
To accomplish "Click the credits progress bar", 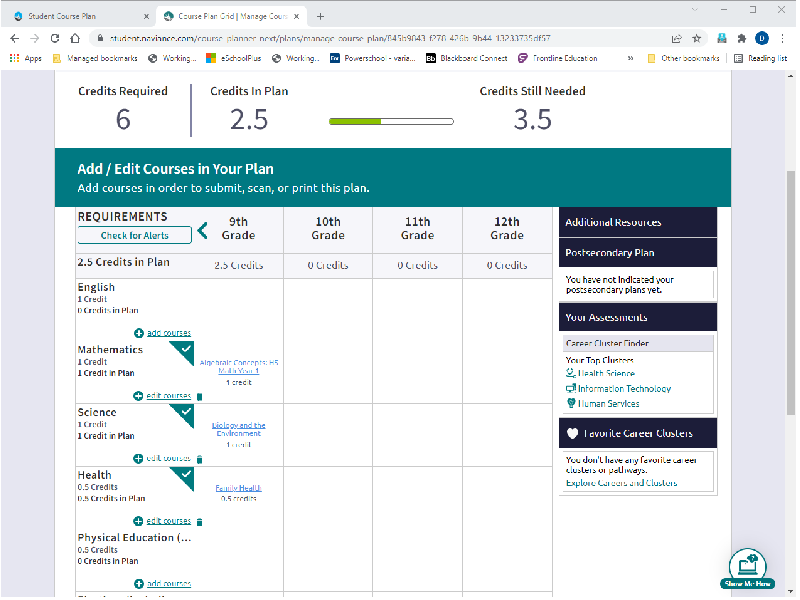I will pos(391,121).
